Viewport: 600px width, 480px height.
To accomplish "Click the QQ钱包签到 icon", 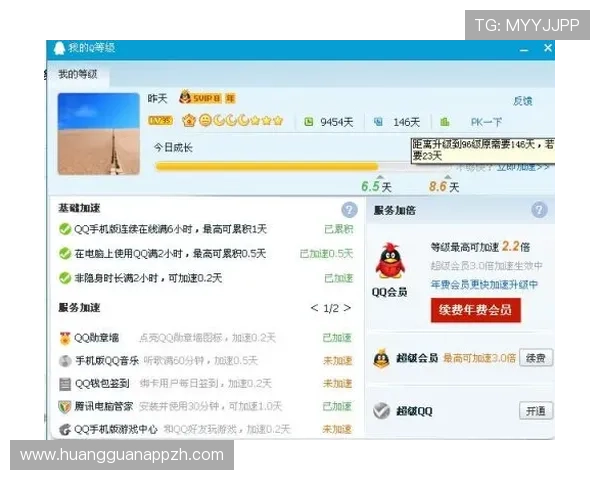I will click(x=65, y=384).
